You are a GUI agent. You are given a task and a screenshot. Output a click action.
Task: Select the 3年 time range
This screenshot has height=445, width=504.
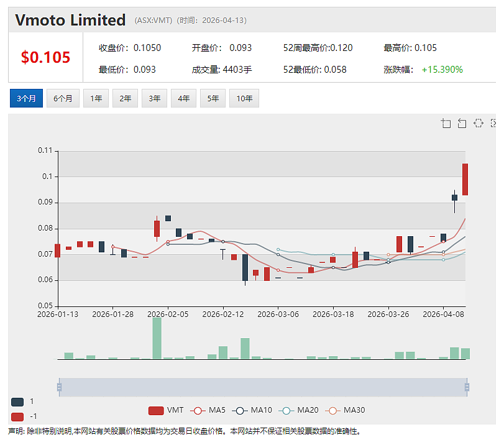coord(155,98)
